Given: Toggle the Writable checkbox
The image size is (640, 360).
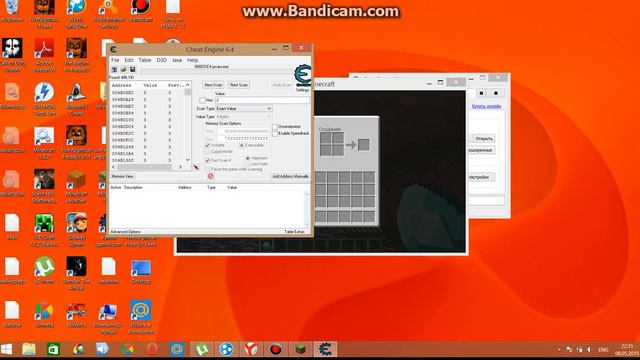Looking at the screenshot, I should tap(207, 145).
